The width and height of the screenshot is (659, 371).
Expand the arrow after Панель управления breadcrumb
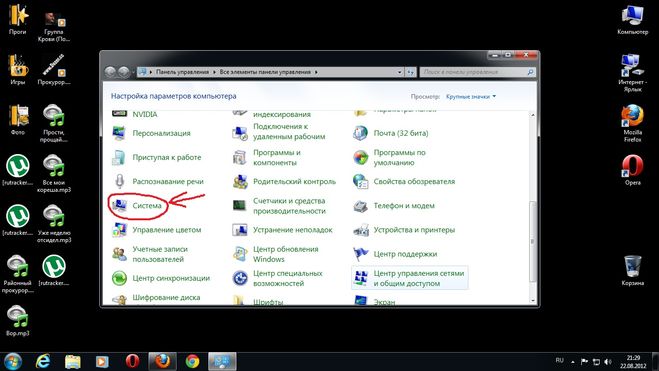214,72
